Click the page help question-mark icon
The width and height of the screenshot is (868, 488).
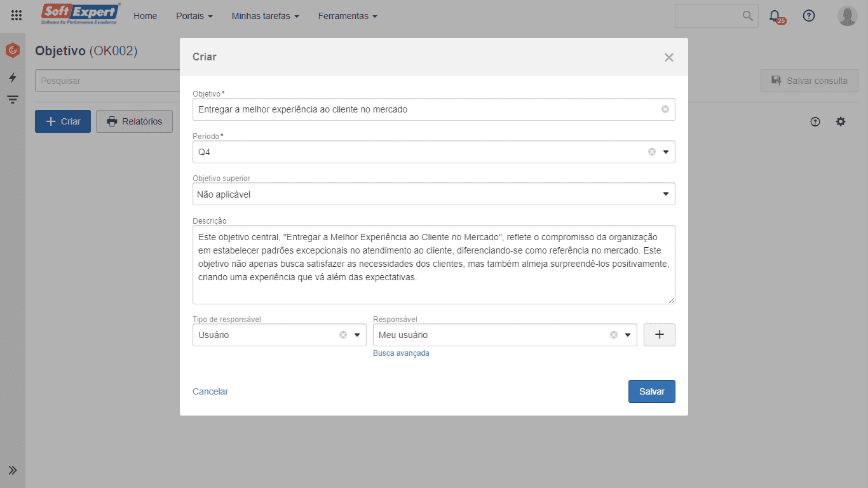(815, 122)
